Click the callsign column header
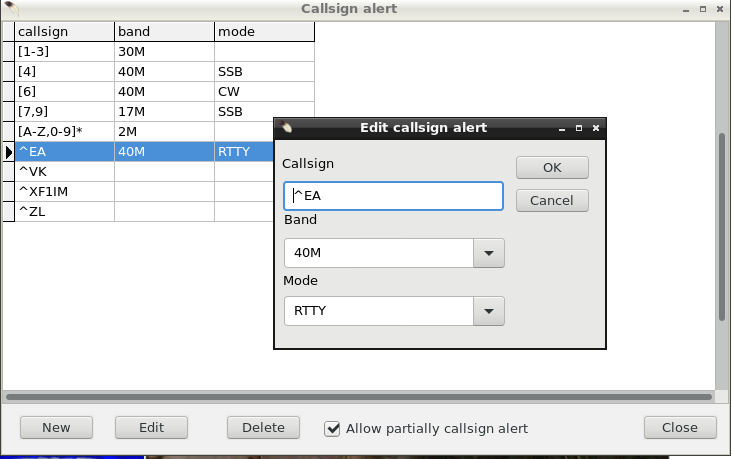The height and width of the screenshot is (459, 732). 64,31
